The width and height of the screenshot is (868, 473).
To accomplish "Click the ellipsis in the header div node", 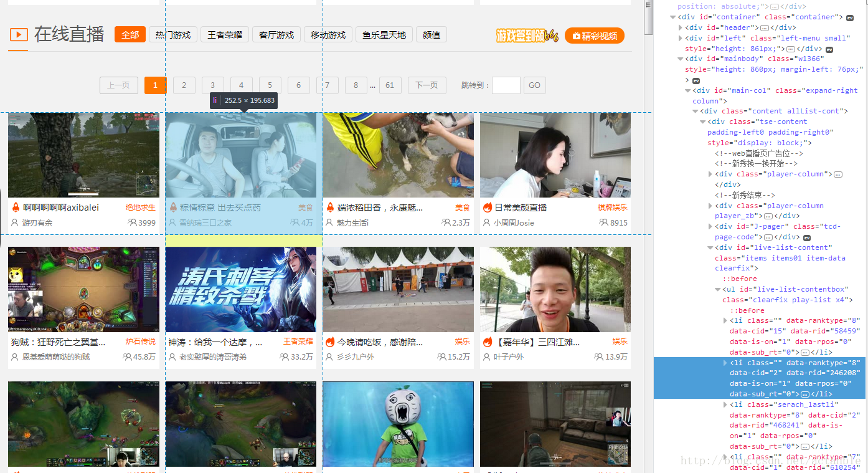I will point(764,28).
